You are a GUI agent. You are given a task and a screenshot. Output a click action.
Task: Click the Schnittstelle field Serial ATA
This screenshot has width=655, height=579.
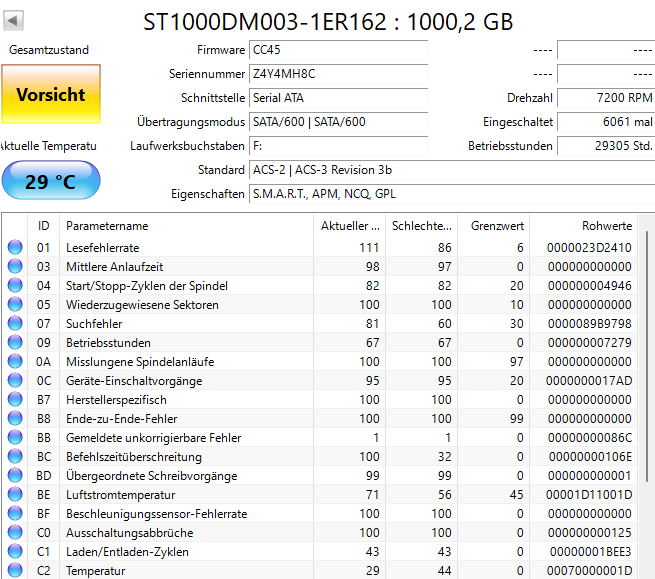338,98
